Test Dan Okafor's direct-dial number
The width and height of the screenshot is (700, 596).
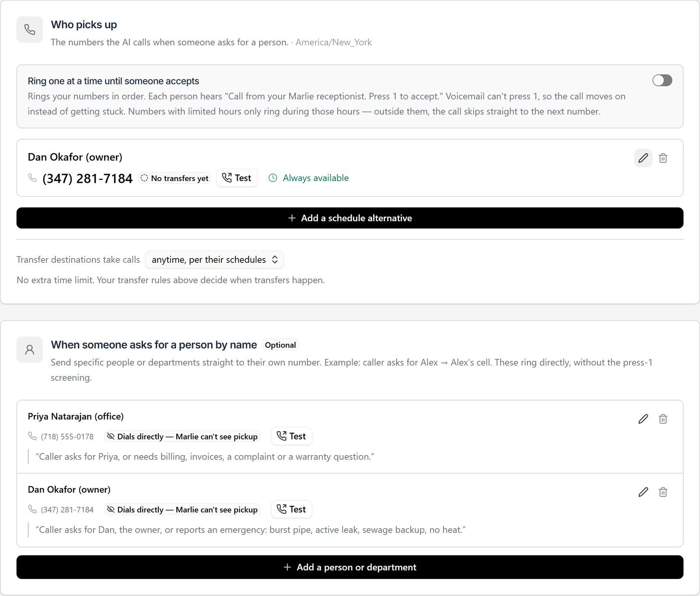click(x=291, y=509)
